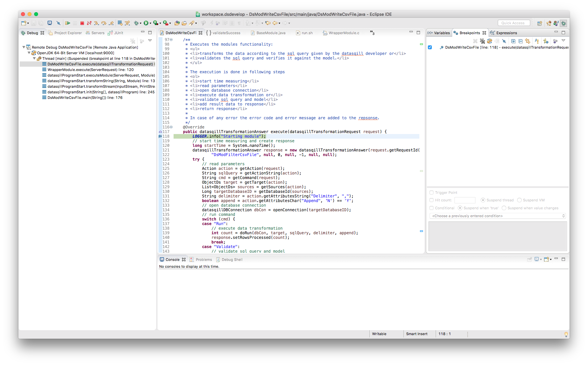Viewport: 588px width, 365px height.
Task: Skip all breakpoints
Action: [504, 41]
